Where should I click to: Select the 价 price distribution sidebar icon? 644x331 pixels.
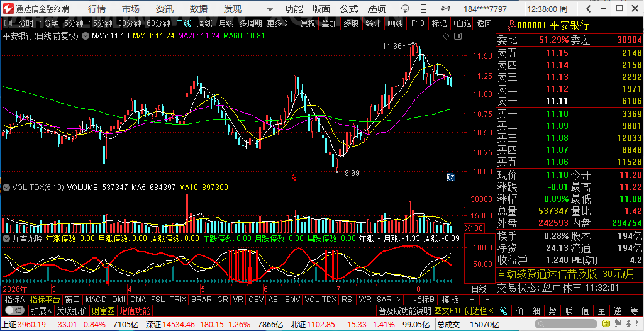pos(519,310)
